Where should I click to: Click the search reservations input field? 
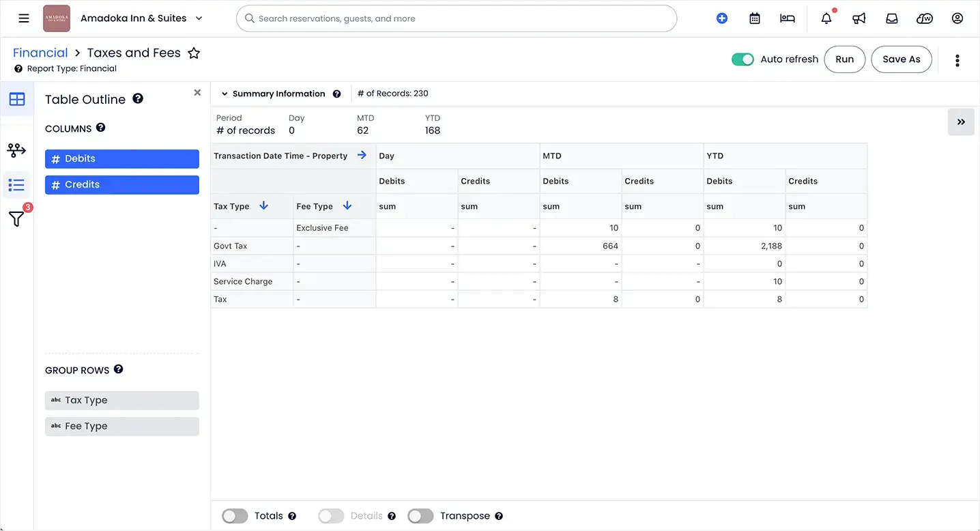coord(457,18)
